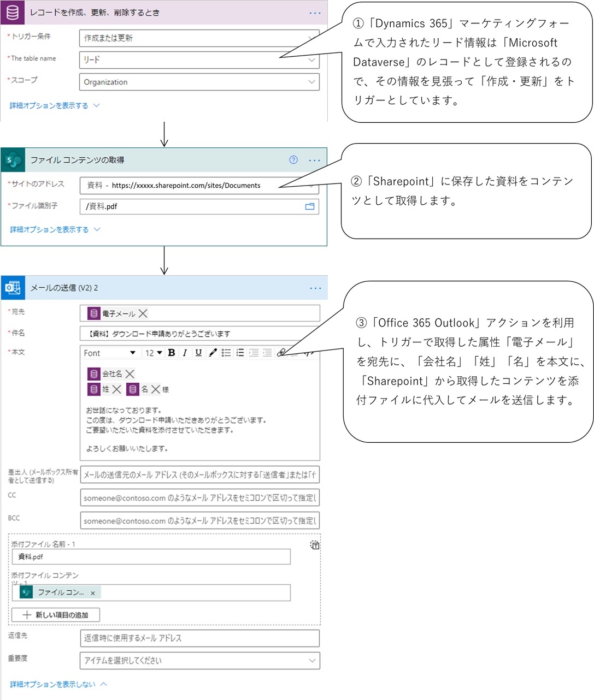Screen dimensions: 594x700
Task: Click into the BCC field
Action: [199, 520]
